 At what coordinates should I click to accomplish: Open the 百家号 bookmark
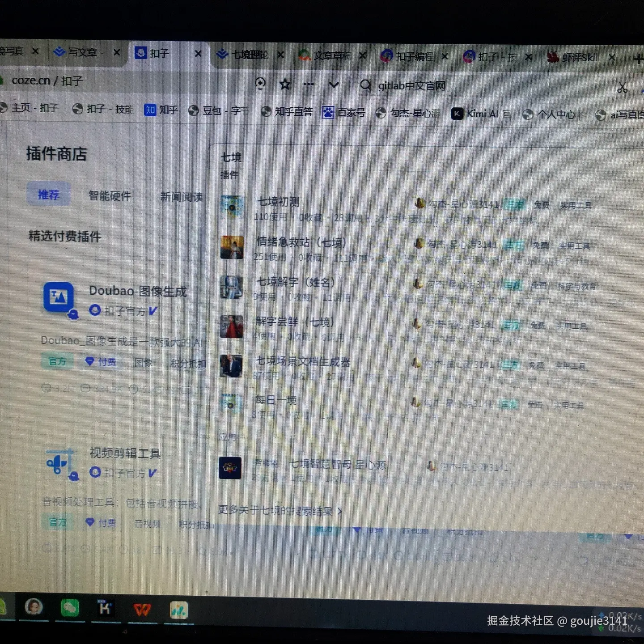click(x=343, y=112)
